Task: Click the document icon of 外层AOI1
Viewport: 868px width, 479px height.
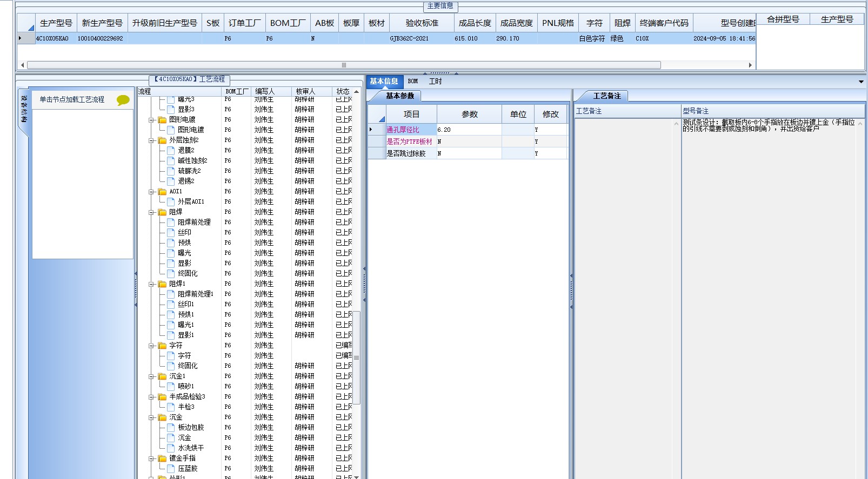Action: coord(171,202)
